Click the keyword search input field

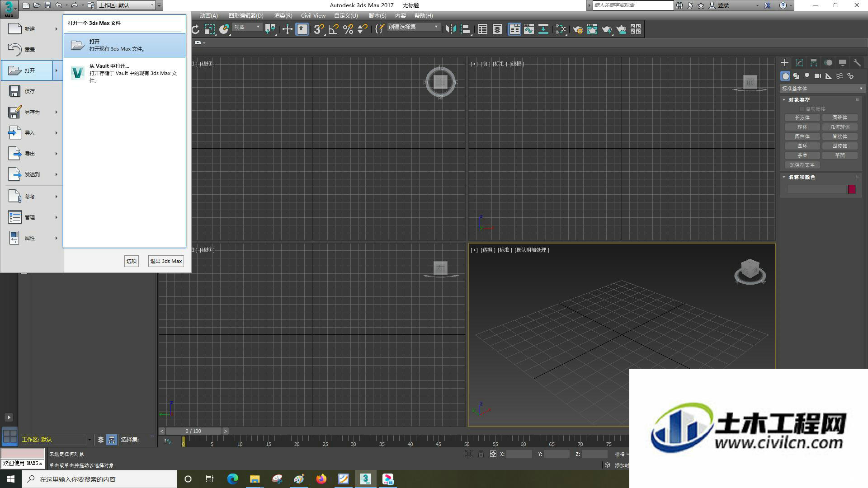633,5
